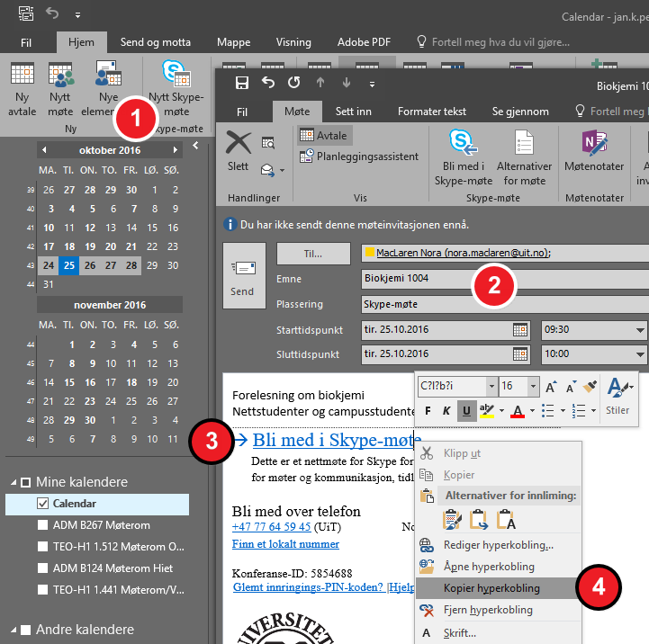Image resolution: width=649 pixels, height=644 pixels.
Task: Click the save icon in meeting window
Action: (241, 84)
